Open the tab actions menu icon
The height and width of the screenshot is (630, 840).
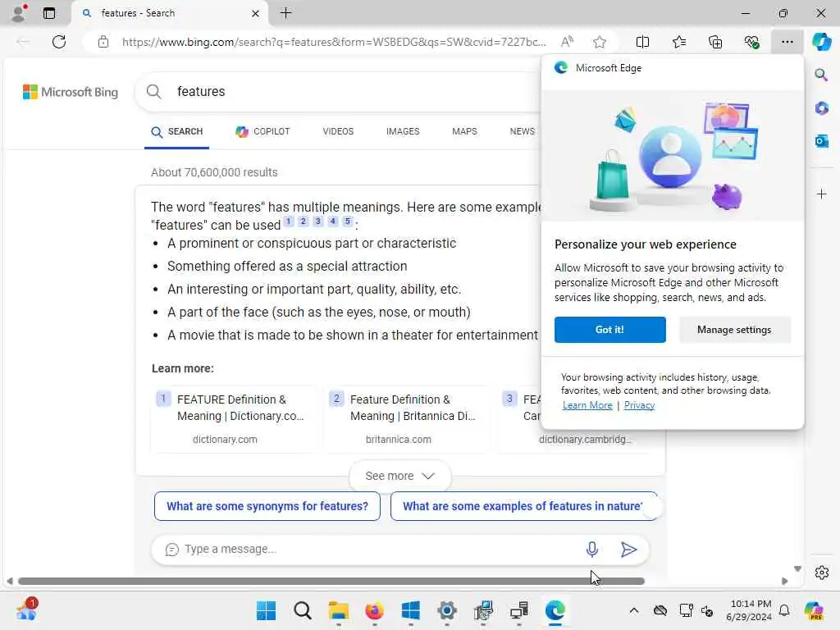[48, 13]
